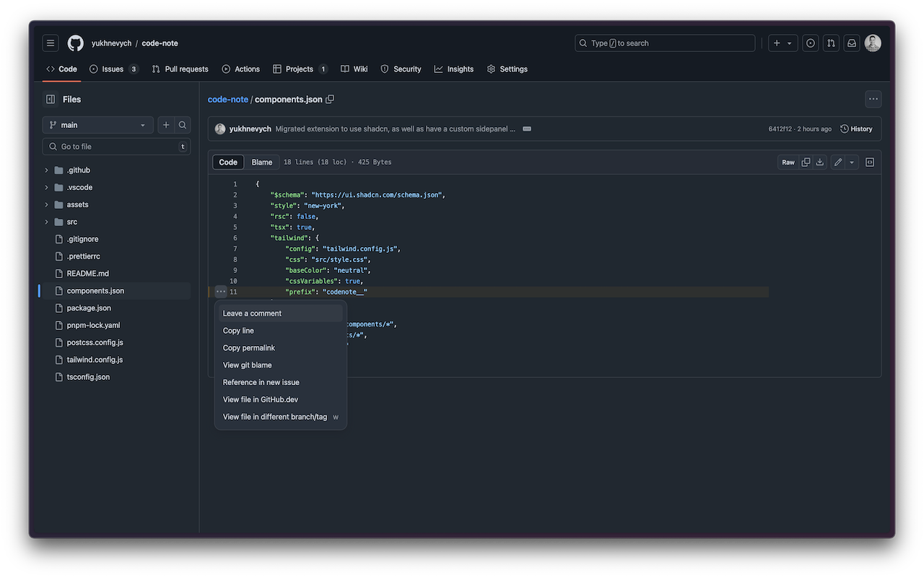
Task: Open repository Settings tab
Action: [x=507, y=69]
